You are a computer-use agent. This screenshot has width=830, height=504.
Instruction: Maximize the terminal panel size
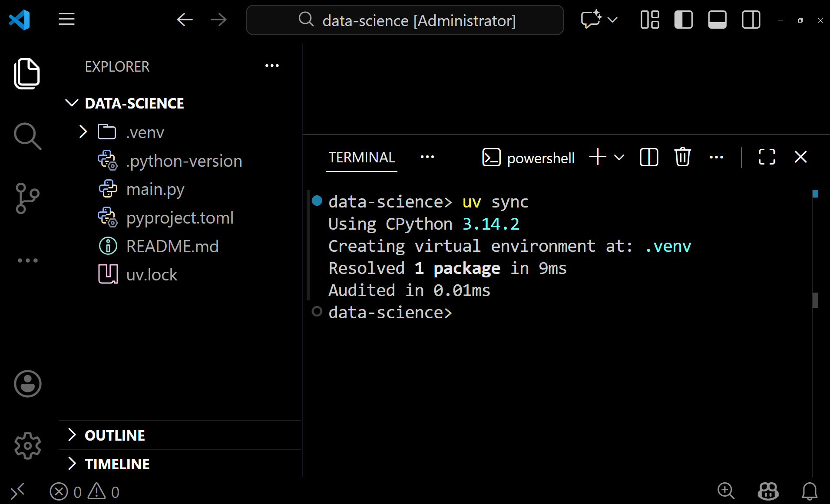(x=767, y=157)
